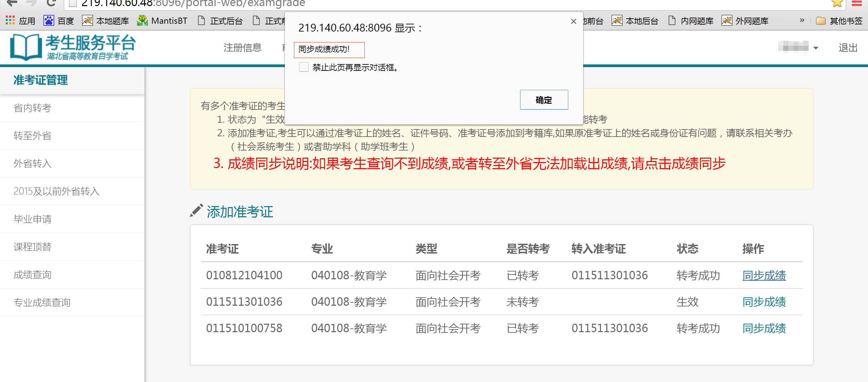Open the browser hamburger menu icon
The height and width of the screenshot is (382, 868).
(857, 3)
